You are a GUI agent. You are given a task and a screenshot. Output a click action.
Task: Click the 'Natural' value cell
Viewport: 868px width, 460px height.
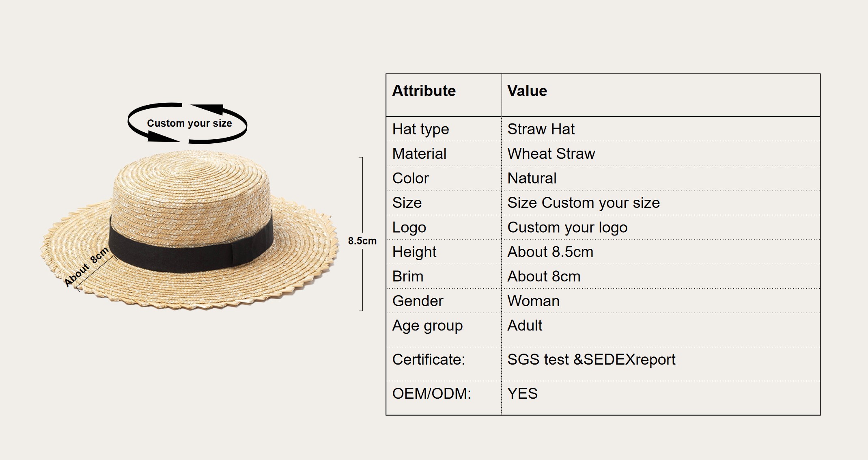coord(661,178)
